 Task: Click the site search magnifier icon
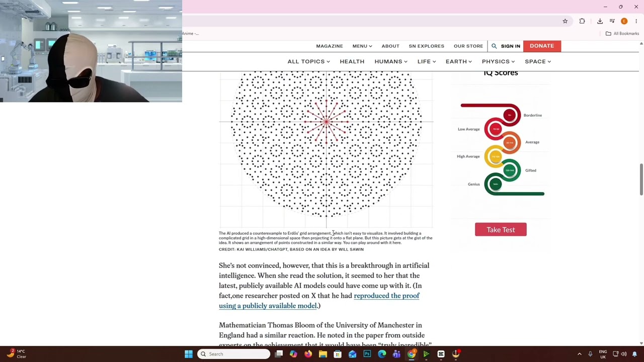point(494,46)
